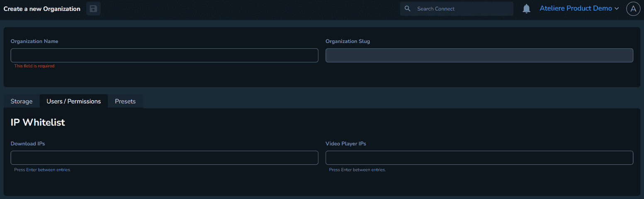Click the Organization Slug field
The width and height of the screenshot is (644, 199).
pyautogui.click(x=479, y=55)
